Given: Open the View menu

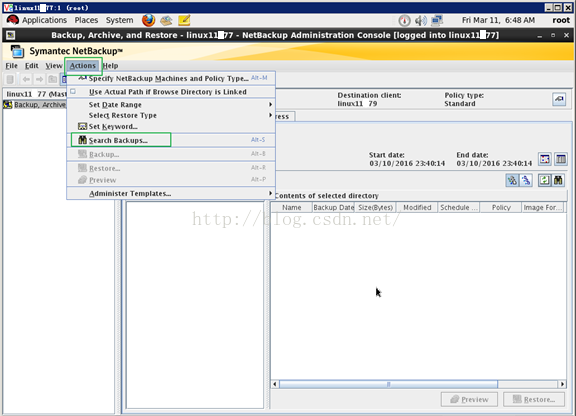Looking at the screenshot, I should 54,66.
